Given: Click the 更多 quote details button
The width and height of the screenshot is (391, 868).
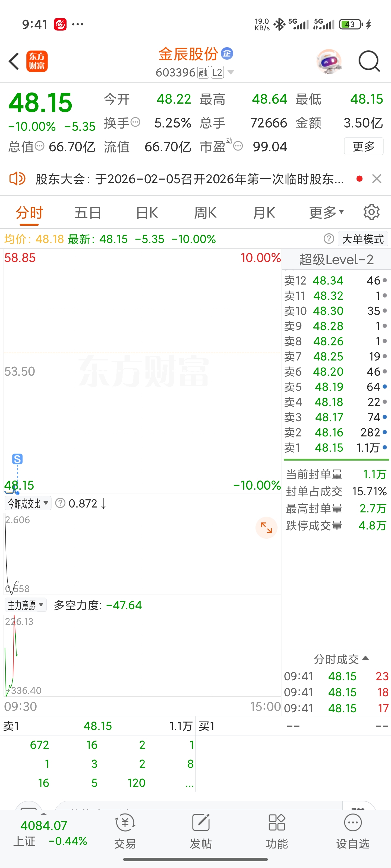Looking at the screenshot, I should pyautogui.click(x=364, y=146).
